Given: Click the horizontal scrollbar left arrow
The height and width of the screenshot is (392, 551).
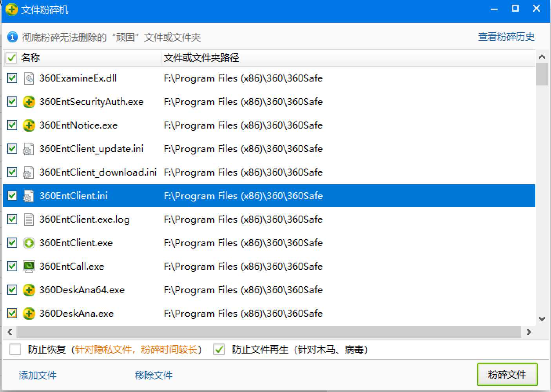Looking at the screenshot, I should click(x=10, y=332).
